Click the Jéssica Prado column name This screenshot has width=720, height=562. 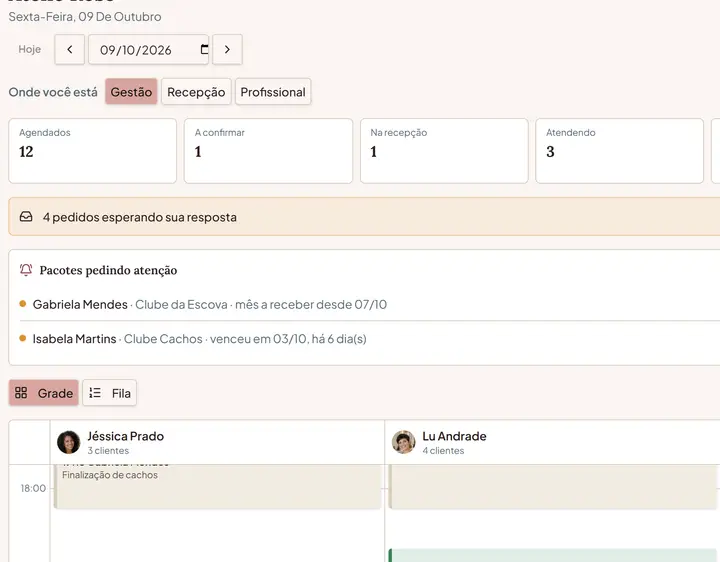point(125,436)
